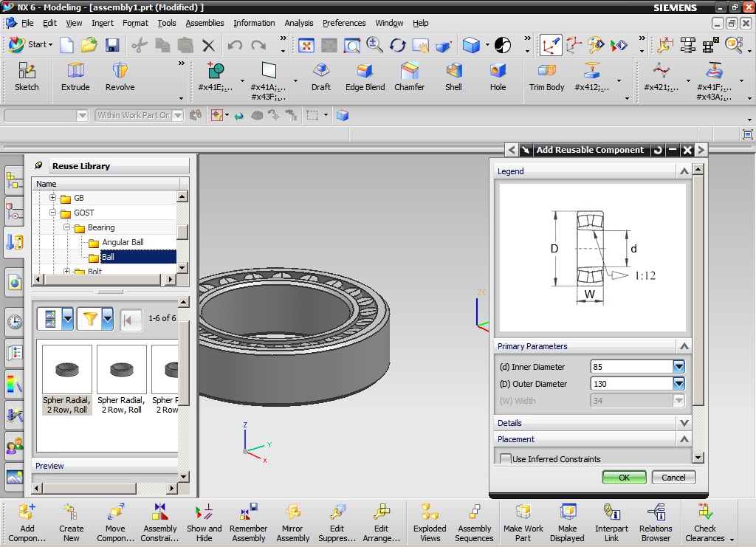Click the Inner Diameter value field

point(631,367)
